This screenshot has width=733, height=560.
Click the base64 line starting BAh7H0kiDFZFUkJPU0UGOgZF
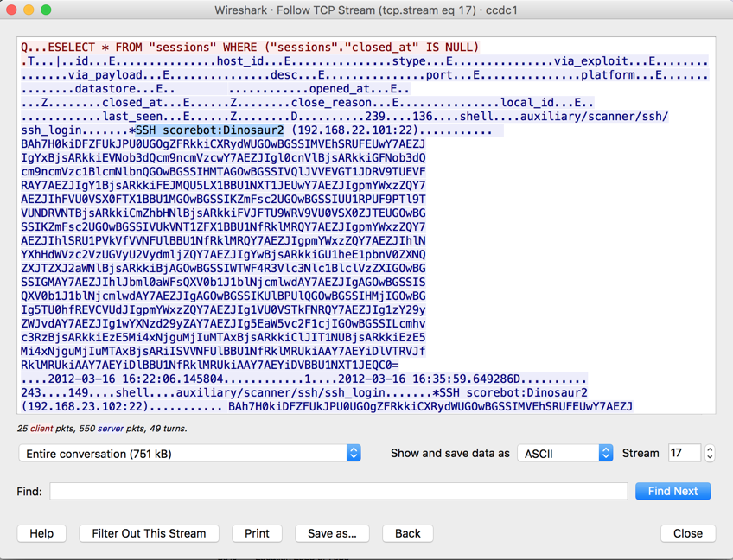[223, 144]
